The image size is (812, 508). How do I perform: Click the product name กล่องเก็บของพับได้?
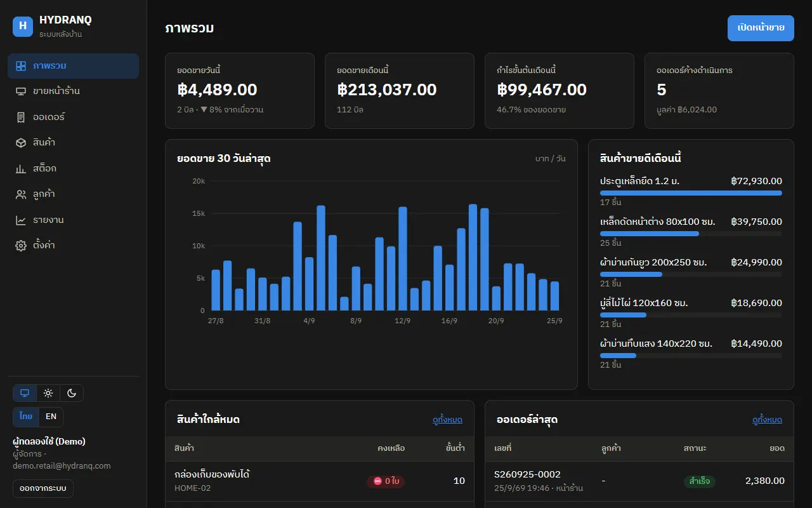point(212,474)
